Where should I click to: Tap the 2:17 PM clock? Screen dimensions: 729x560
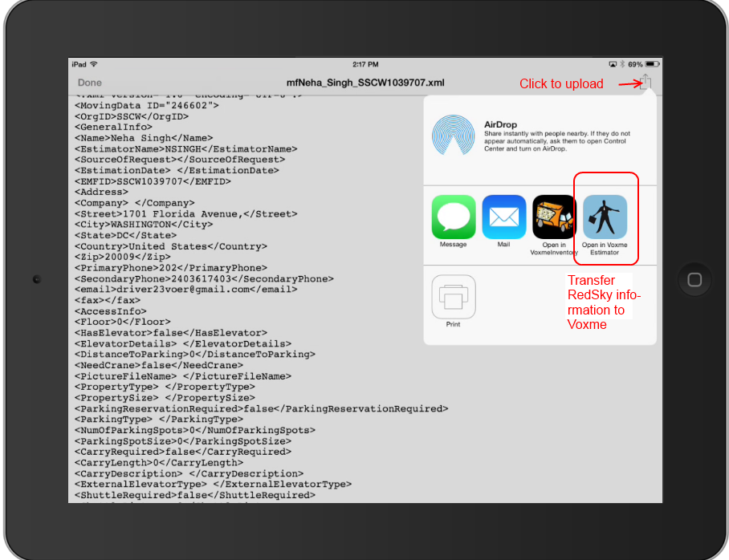365,64
